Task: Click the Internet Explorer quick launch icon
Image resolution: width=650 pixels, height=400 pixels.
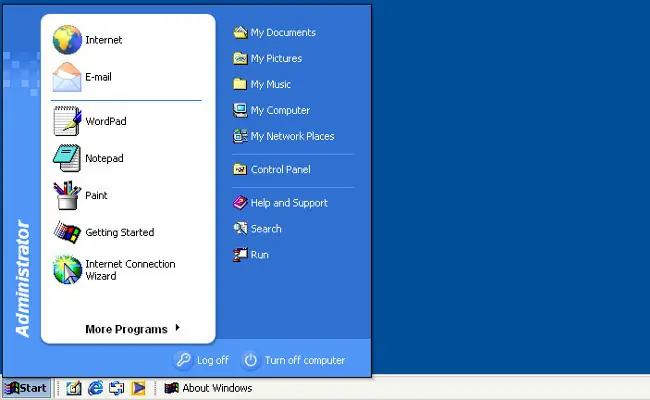Action: (x=96, y=388)
